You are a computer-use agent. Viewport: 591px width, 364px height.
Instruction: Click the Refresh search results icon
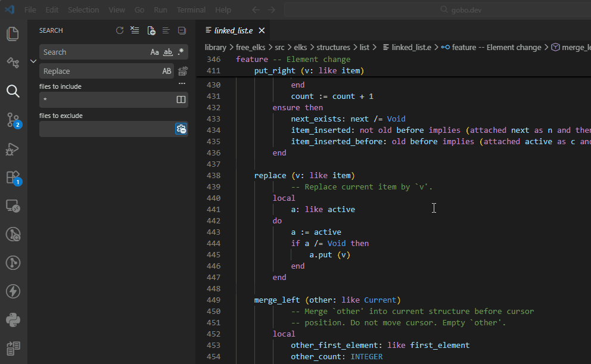click(x=120, y=30)
